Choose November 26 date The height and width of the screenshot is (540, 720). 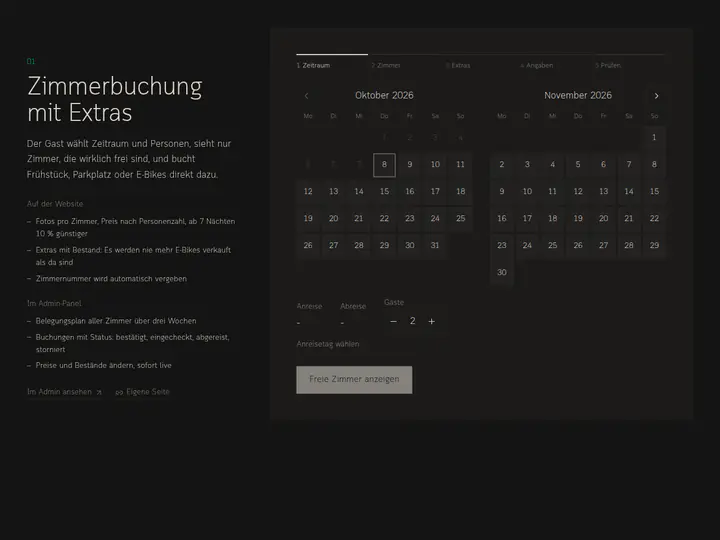(578, 246)
